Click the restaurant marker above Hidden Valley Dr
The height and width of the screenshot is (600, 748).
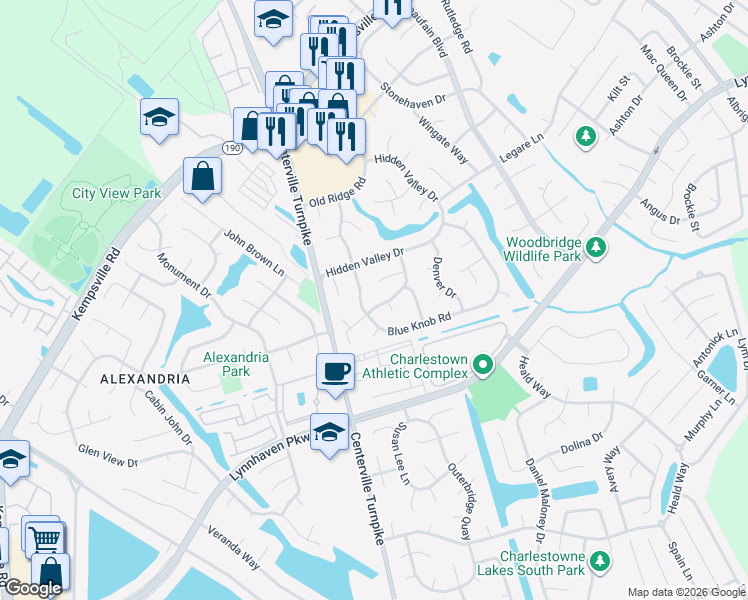[346, 138]
